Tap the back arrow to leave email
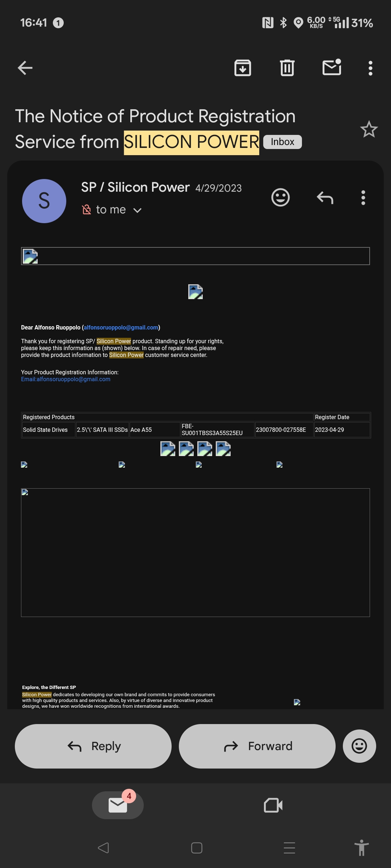This screenshot has width=391, height=868. [x=25, y=68]
